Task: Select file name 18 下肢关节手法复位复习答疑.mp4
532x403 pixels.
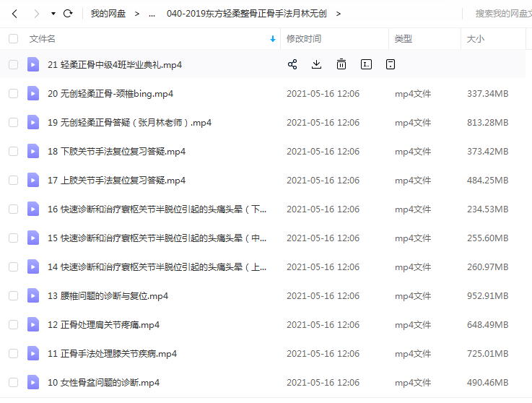Action: [x=116, y=151]
